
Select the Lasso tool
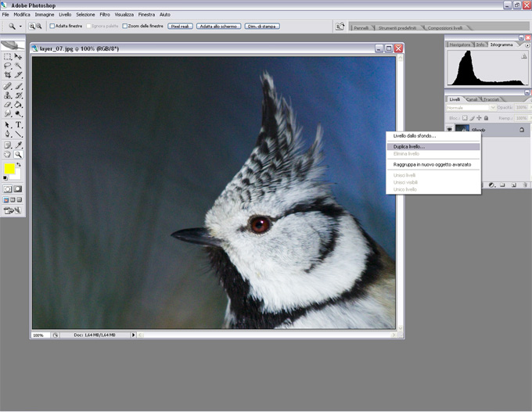[8, 66]
